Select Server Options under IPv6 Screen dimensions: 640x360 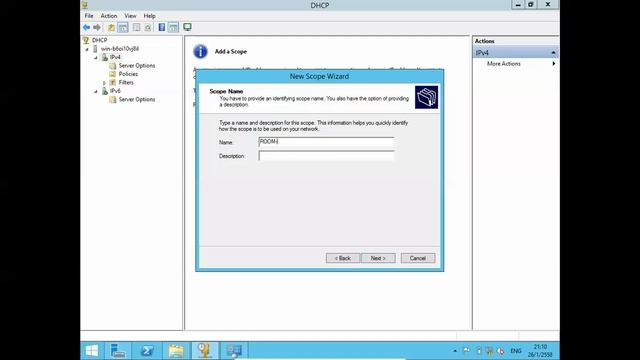[137, 100]
